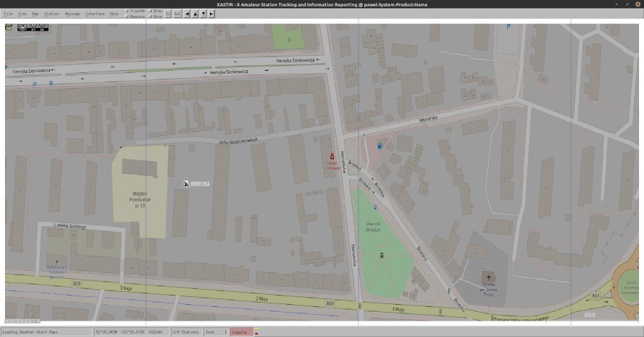This screenshot has height=337, width=644.
Task: Pan map up with arrow button
Action: (195, 14)
